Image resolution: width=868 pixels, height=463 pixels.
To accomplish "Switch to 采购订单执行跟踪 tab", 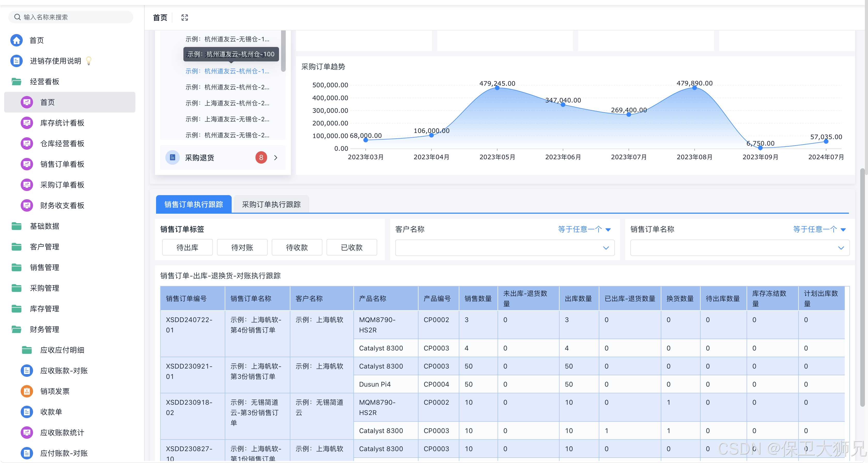I will click(x=271, y=204).
